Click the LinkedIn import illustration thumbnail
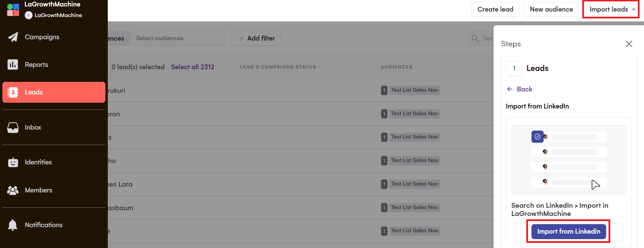 568,160
